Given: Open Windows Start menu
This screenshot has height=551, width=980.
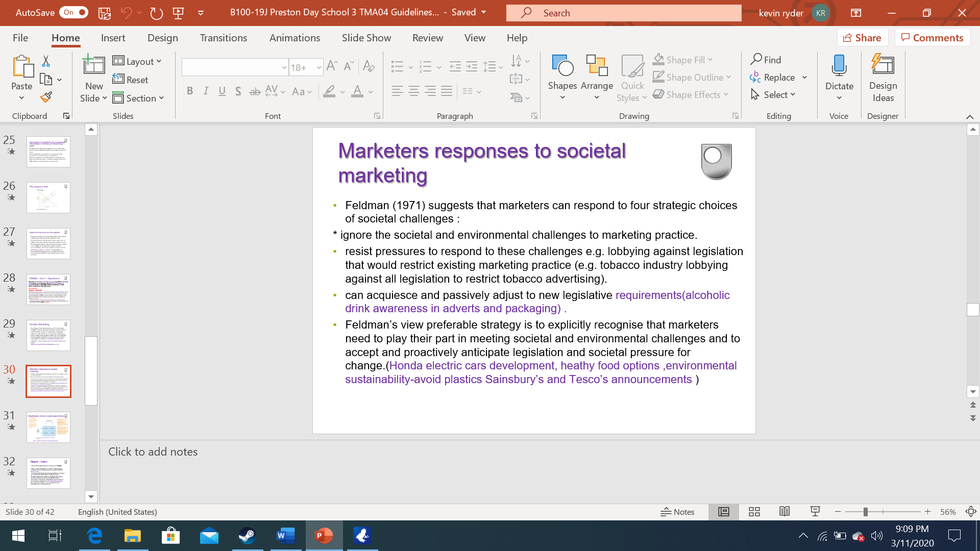Looking at the screenshot, I should tap(18, 536).
